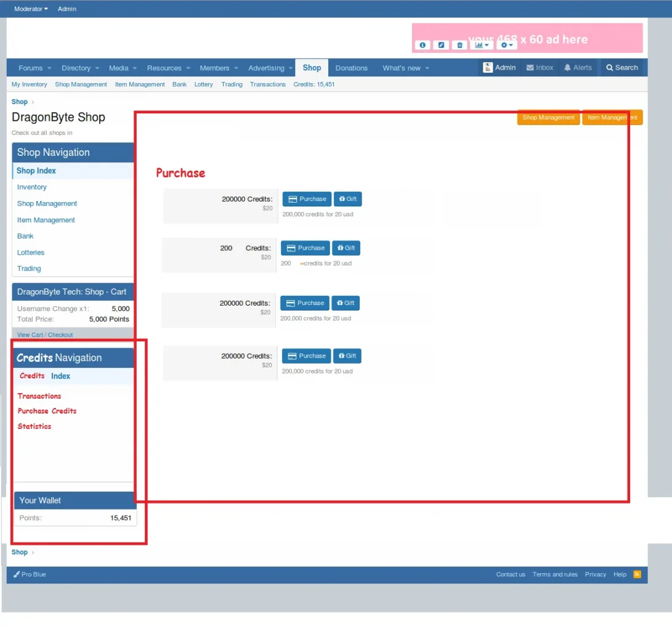Open Lottery in the sub-navigation bar
The image size is (672, 631).
[204, 84]
